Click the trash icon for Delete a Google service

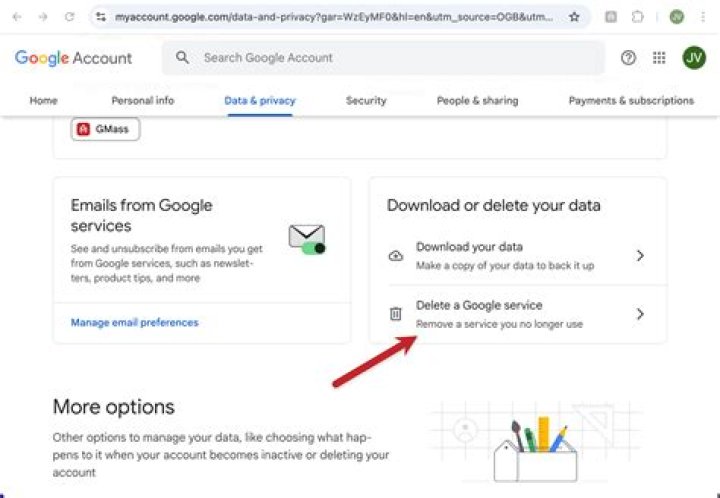coord(395,314)
